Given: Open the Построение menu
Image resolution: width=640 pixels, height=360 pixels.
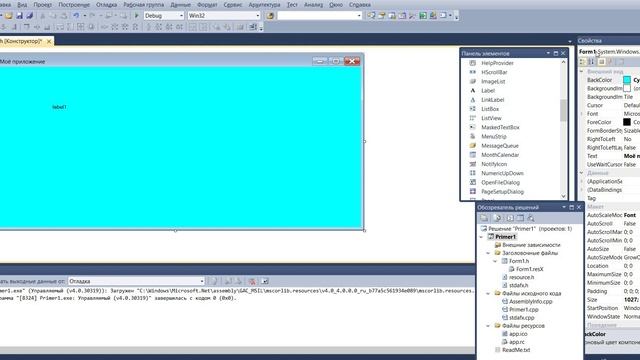Looking at the screenshot, I should 74,4.
